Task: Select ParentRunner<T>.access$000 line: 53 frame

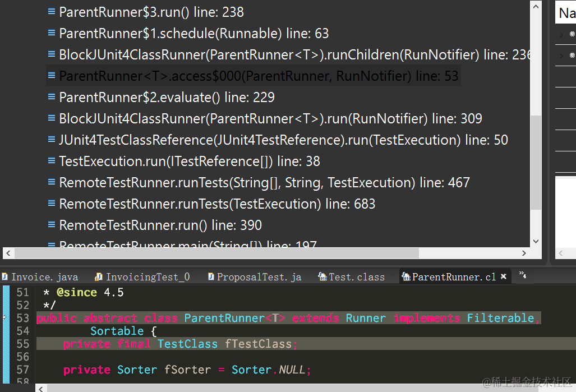Action: 254,76
